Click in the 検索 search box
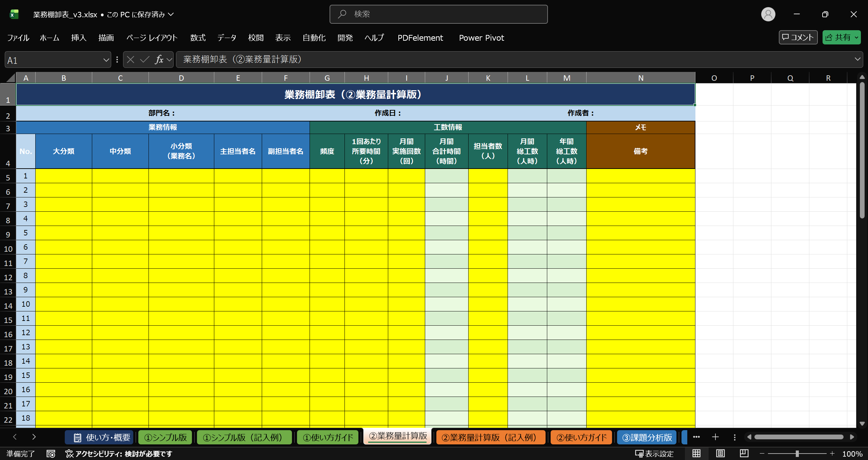 pyautogui.click(x=438, y=14)
